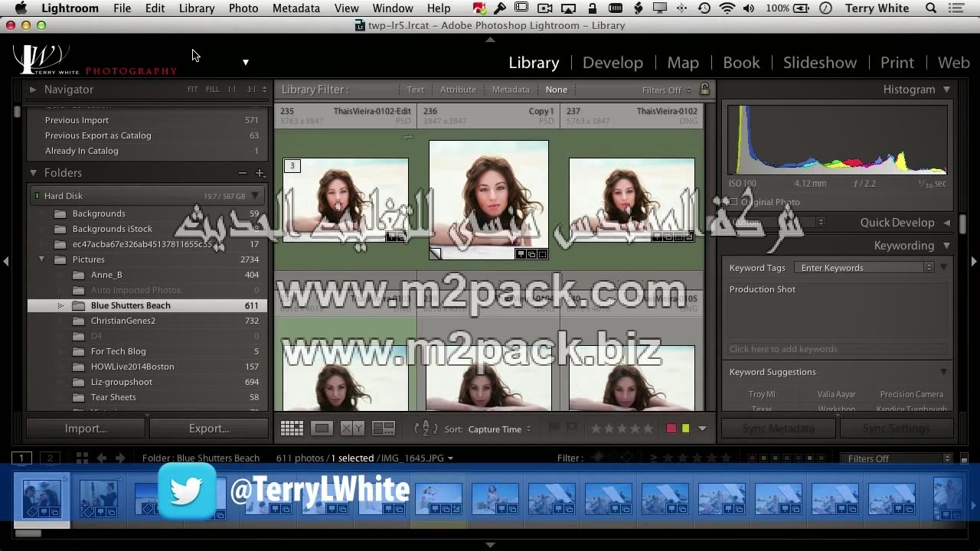Set flag as rejected in toolbar
This screenshot has width=980, height=551.
click(x=571, y=428)
